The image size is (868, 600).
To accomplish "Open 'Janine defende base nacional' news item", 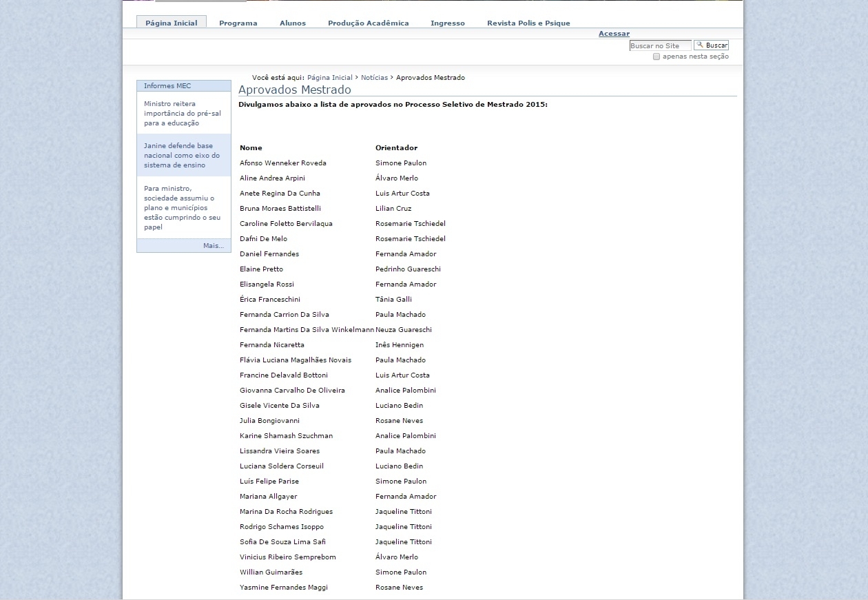I will (182, 156).
